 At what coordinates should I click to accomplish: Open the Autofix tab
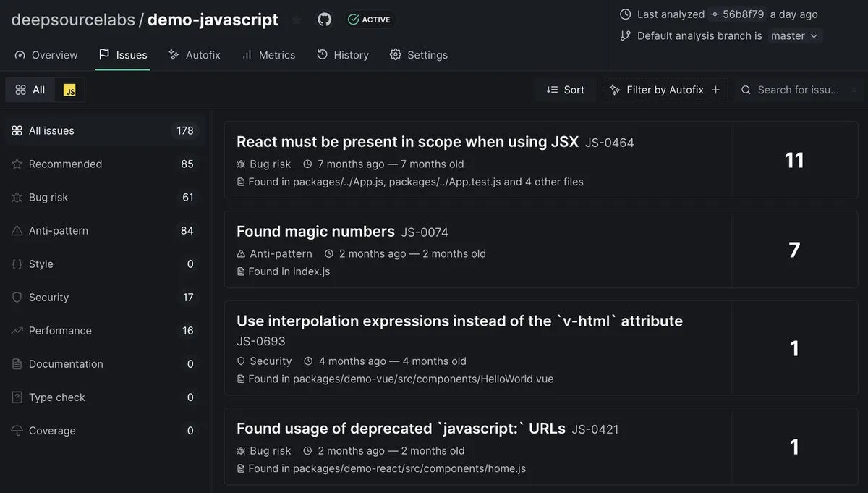[194, 55]
